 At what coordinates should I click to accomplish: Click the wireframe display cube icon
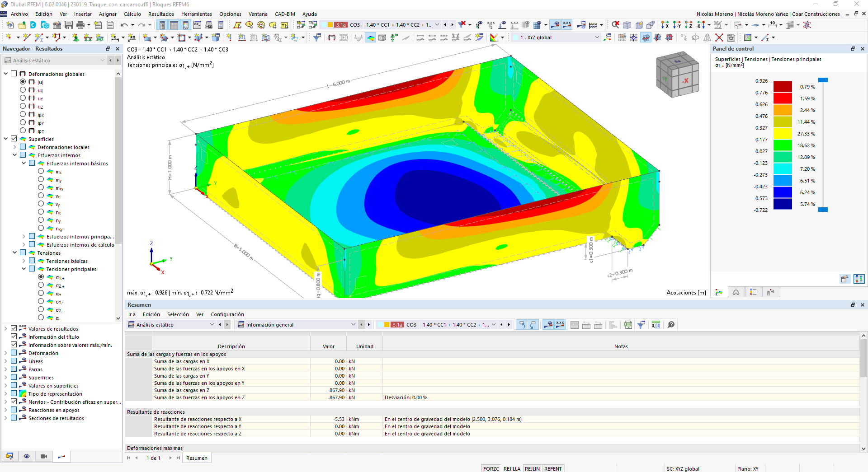(x=627, y=25)
